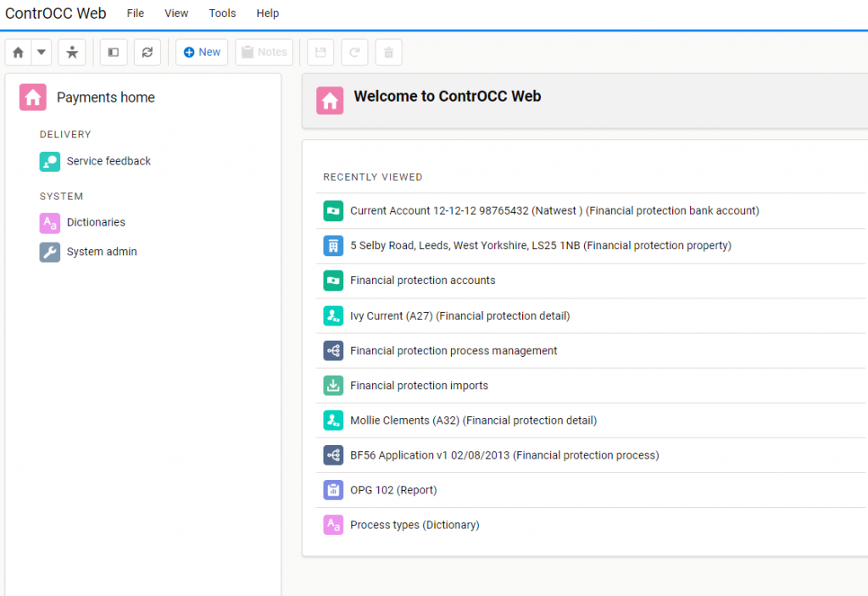Click the delete trash toolbar icon
Image resolution: width=868 pixels, height=596 pixels.
(388, 53)
